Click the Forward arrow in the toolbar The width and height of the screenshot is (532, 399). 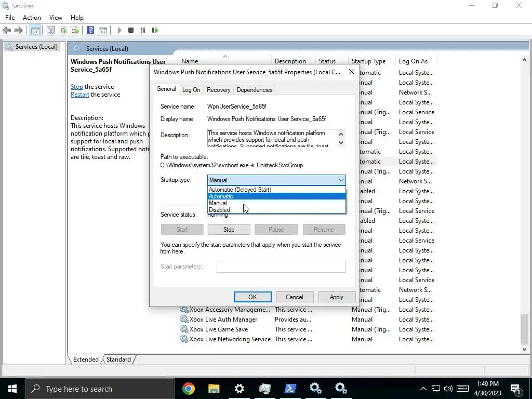coord(19,30)
